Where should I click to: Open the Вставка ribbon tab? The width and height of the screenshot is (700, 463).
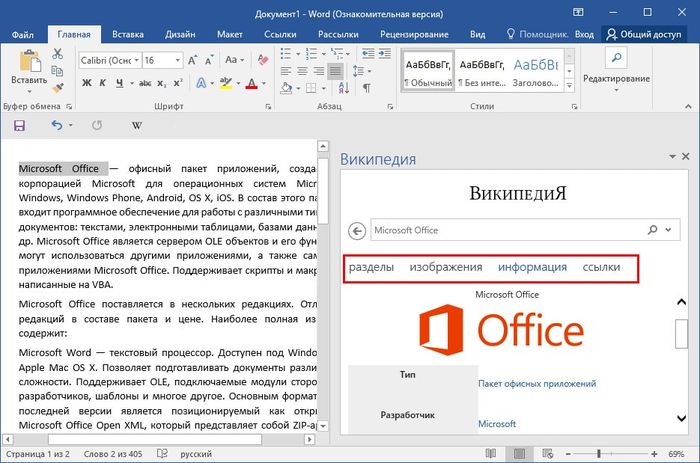coord(127,34)
